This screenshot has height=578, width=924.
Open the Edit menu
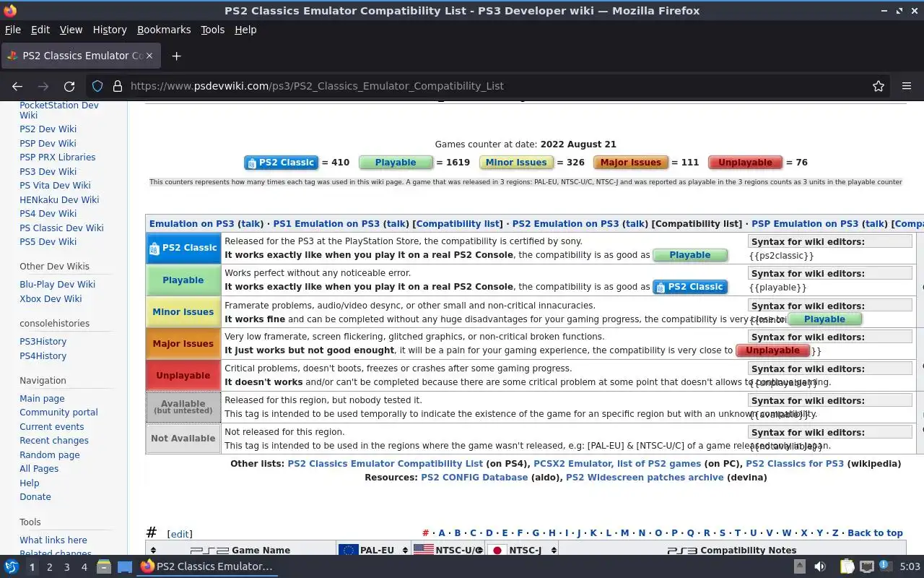click(x=40, y=30)
